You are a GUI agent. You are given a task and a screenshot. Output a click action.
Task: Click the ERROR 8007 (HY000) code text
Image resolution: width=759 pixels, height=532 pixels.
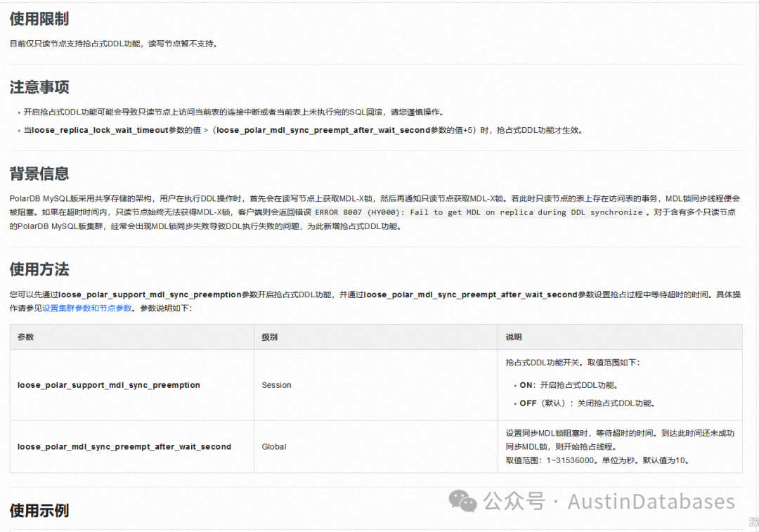(x=479, y=212)
